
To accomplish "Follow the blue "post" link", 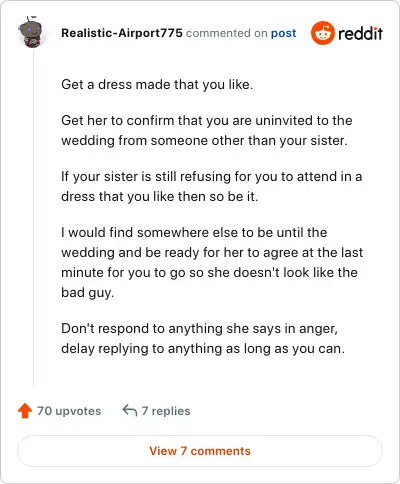I will tap(283, 33).
